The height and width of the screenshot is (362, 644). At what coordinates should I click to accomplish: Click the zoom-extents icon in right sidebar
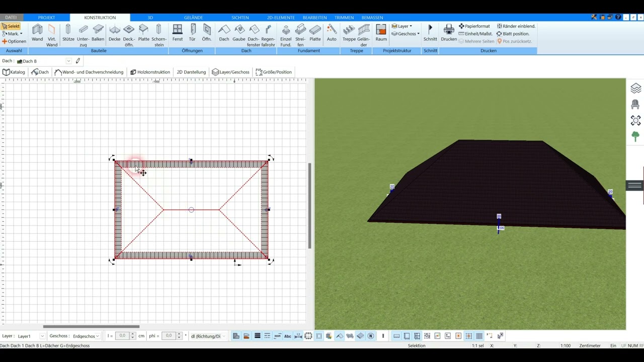(x=636, y=121)
